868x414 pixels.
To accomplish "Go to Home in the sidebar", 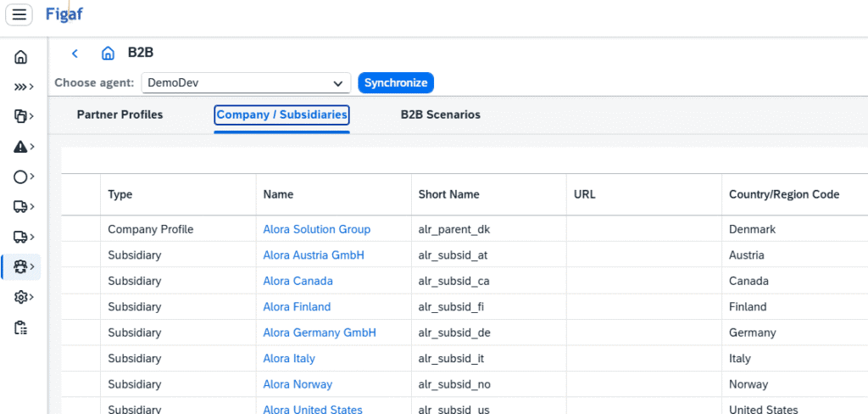I will [x=20, y=57].
